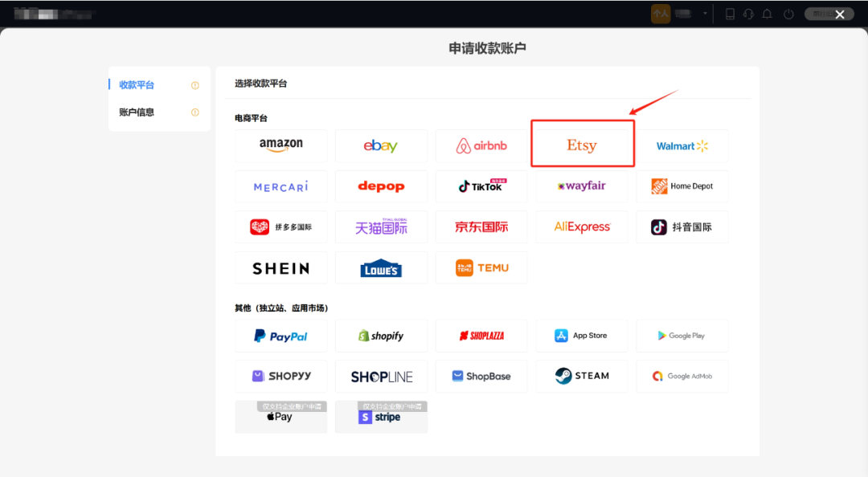This screenshot has width=868, height=477.
Task: Select the 抖音国际 platform
Action: pyautogui.click(x=682, y=226)
